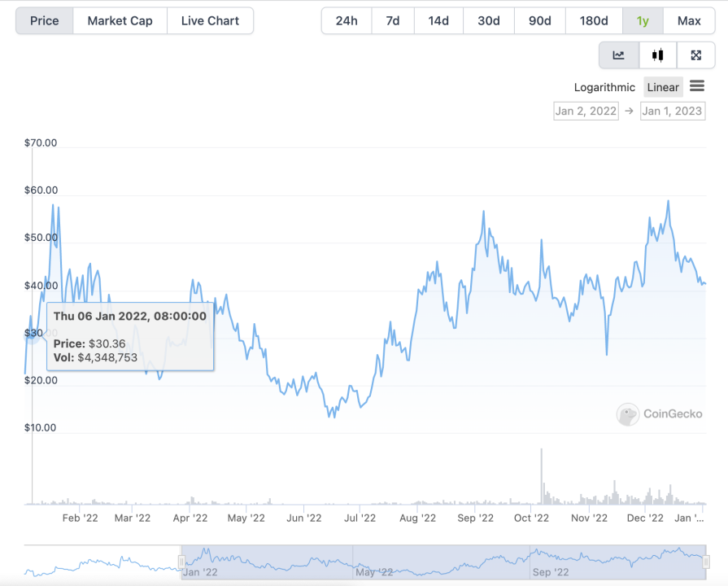Keep scale on Linear
This screenshot has height=586, width=728.
662,86
